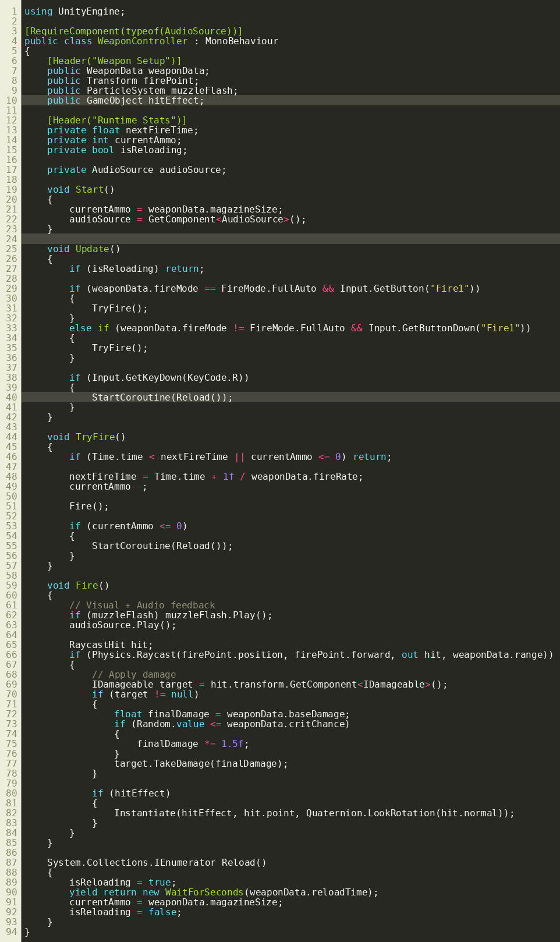This screenshot has width=560, height=942.
Task: Click the 'void Start()' method signature
Action: [x=80, y=191]
